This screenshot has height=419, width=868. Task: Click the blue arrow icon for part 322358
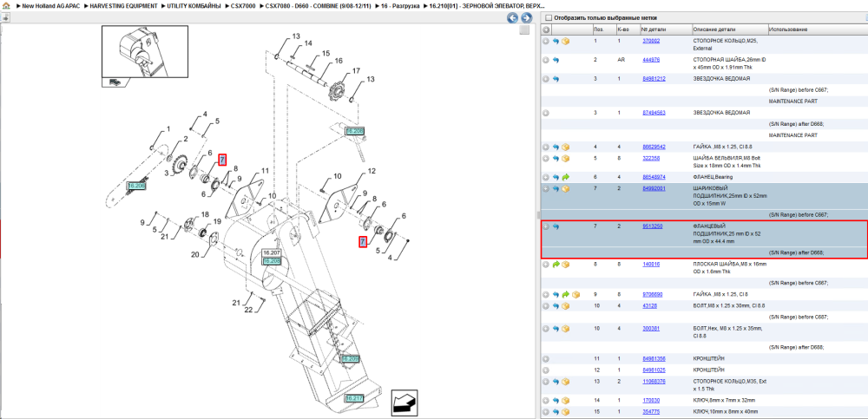pos(556,158)
